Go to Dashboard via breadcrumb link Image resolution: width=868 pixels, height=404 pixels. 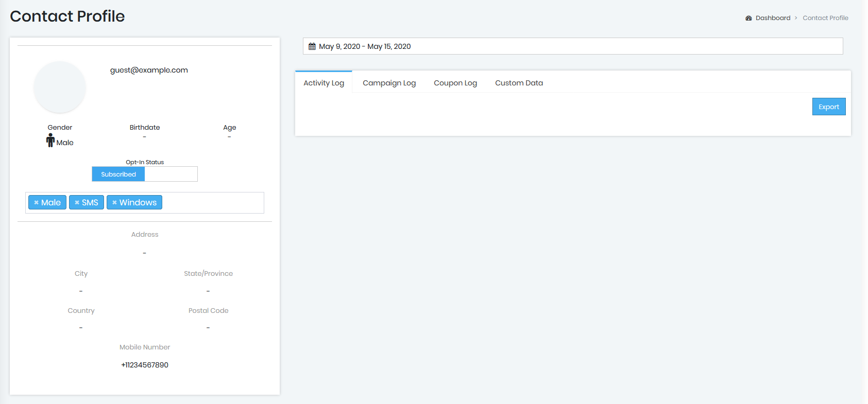coord(773,18)
